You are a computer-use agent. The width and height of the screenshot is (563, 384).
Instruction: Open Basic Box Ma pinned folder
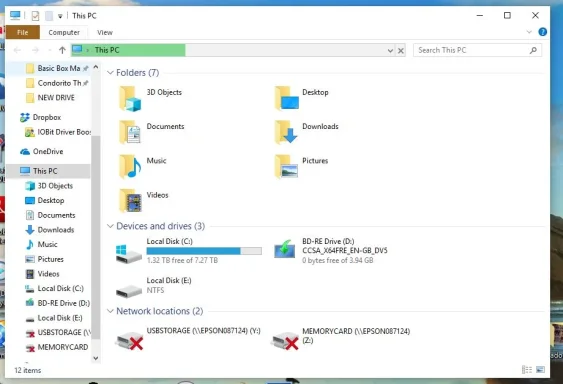(53, 68)
